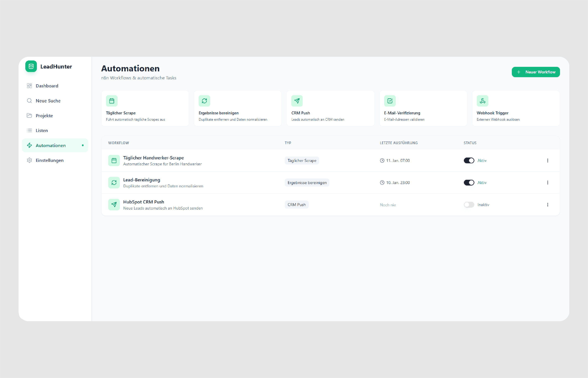This screenshot has height=378, width=588.
Task: Open Einstellungen in the sidebar
Action: 49,160
